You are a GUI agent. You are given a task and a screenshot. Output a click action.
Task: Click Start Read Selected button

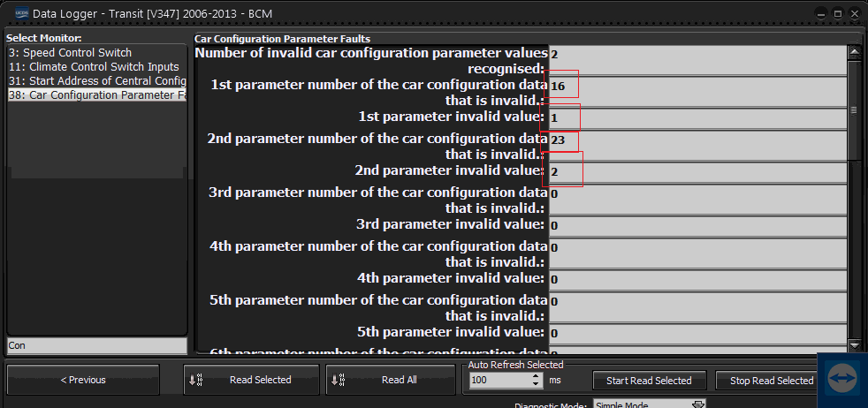[649, 381]
